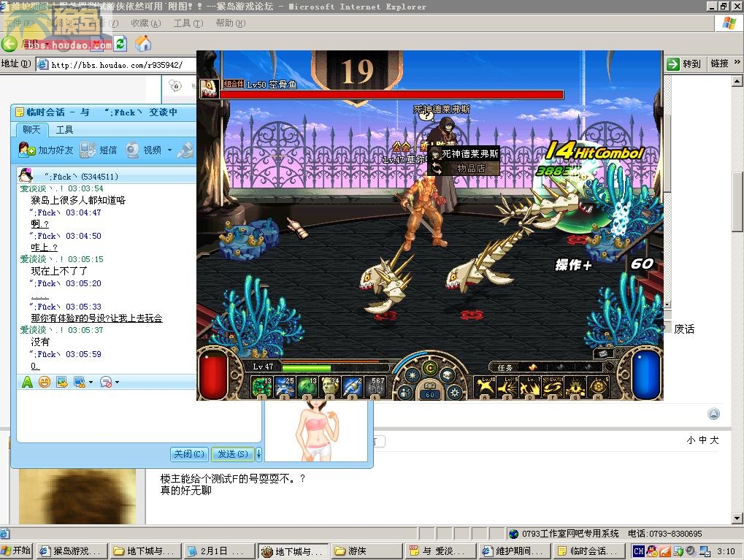
Task: Click the microphone voice chat icon
Action: tap(185, 150)
